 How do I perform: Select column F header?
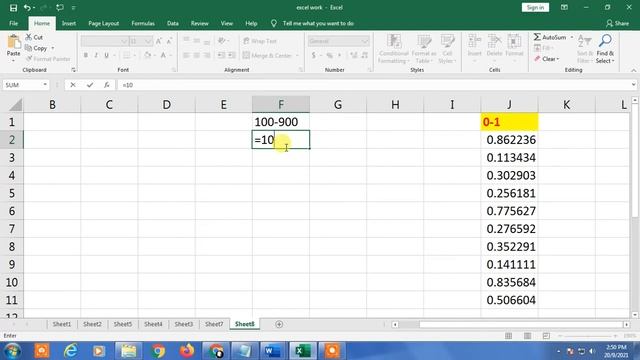[281, 105]
